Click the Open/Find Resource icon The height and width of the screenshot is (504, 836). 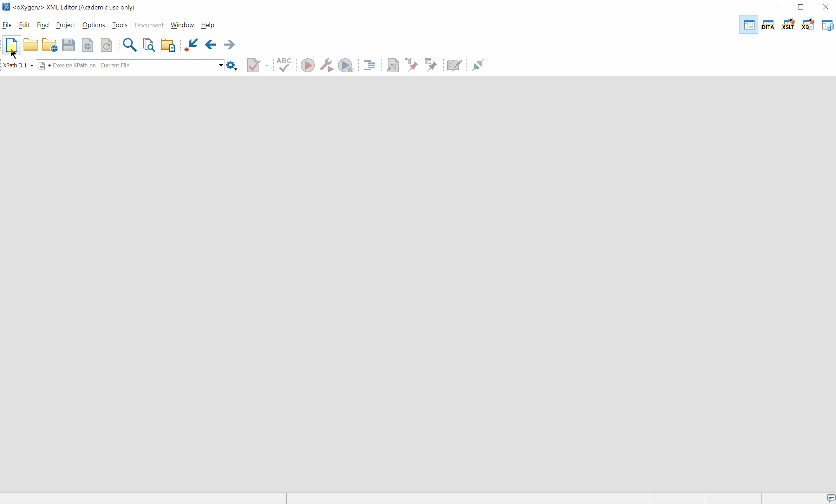pos(168,45)
